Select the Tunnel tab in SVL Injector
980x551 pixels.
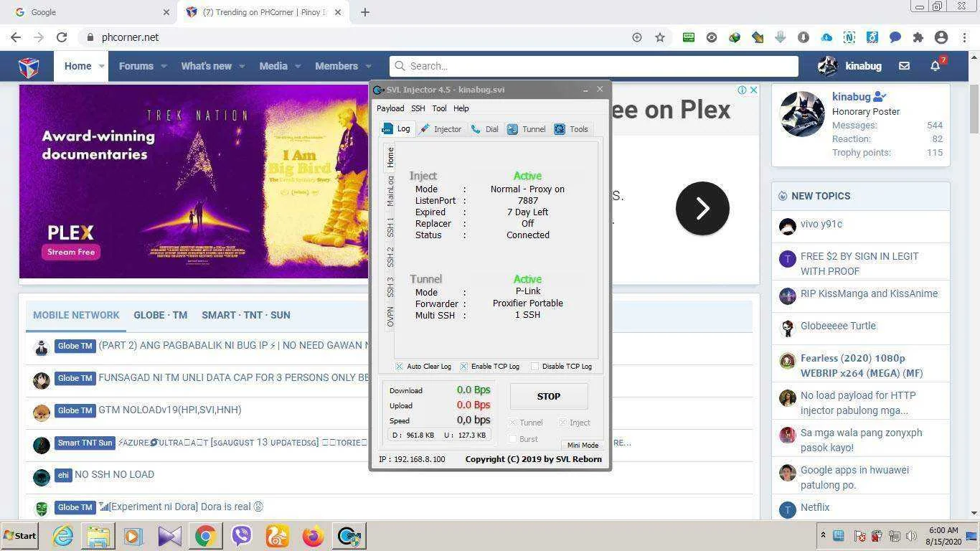pos(526,129)
